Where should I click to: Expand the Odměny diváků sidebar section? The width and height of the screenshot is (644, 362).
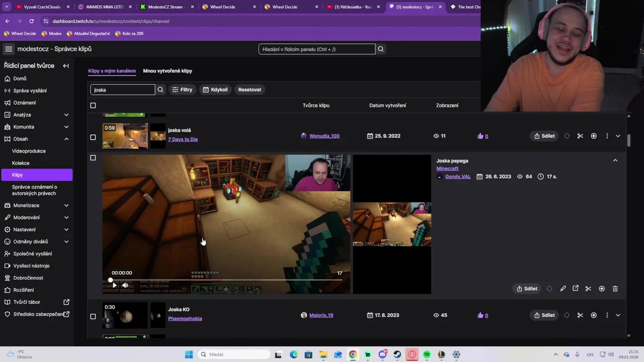pos(66,241)
